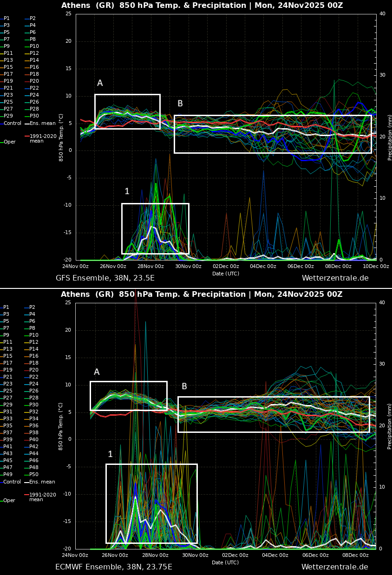392x575 pixels.
Task: Click the 10Dec 00z tick on GFS time axis
Action: pos(376,267)
